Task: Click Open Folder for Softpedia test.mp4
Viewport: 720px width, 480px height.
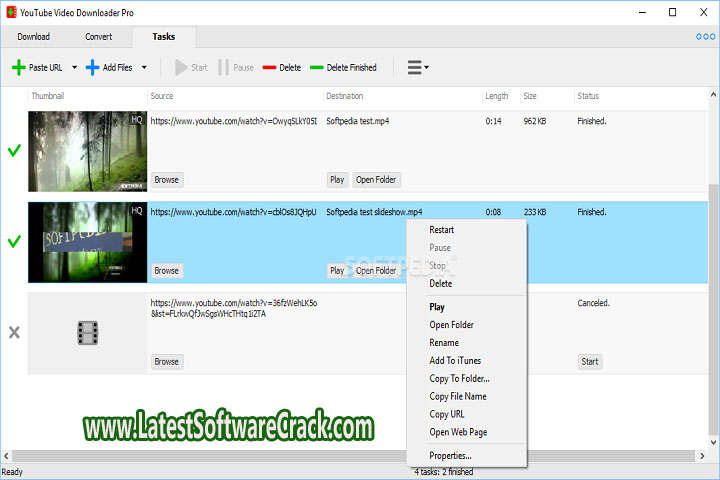Action: (x=376, y=180)
